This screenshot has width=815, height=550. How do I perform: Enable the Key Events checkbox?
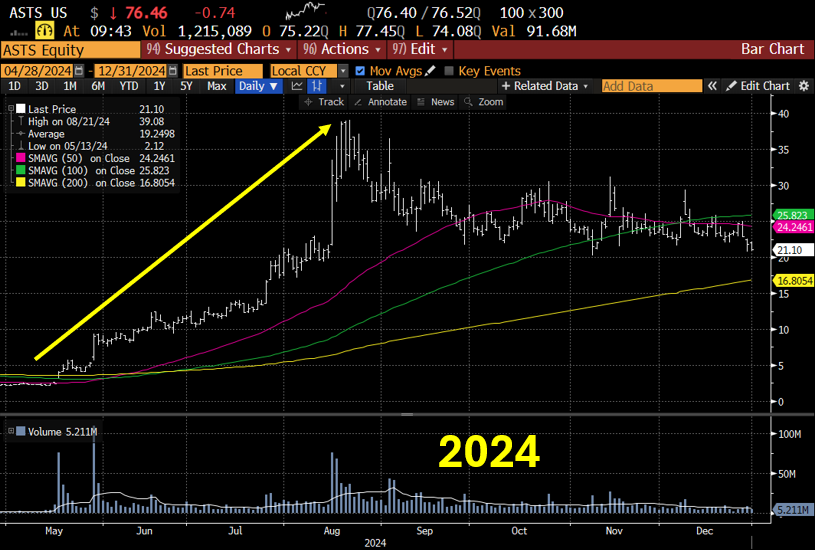pyautogui.click(x=449, y=71)
